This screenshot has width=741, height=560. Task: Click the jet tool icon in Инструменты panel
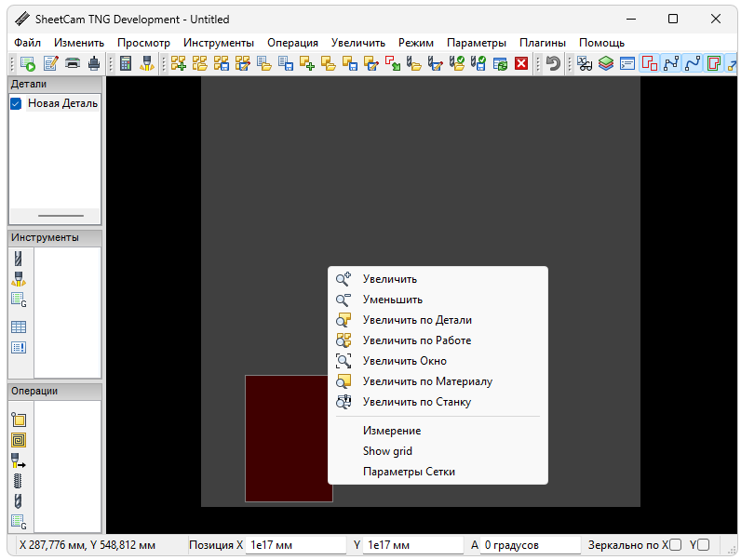point(19,278)
